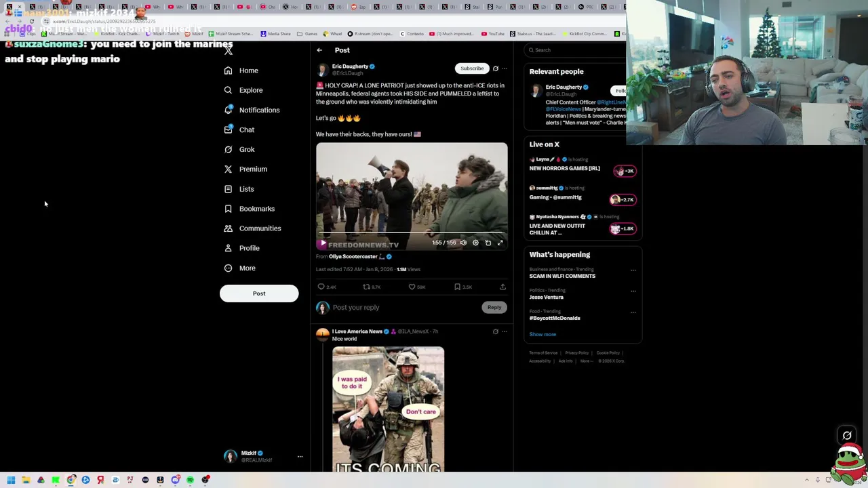Reload the page with the browser refresh button
The width and height of the screenshot is (868, 488).
[x=31, y=22]
